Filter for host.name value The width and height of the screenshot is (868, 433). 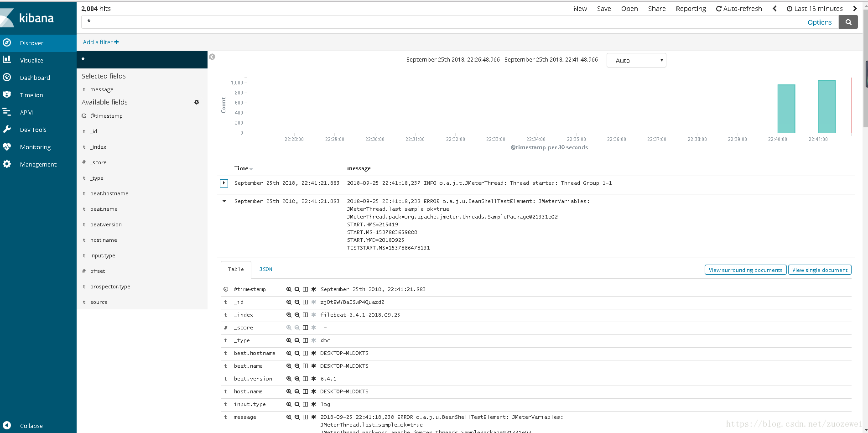289,391
